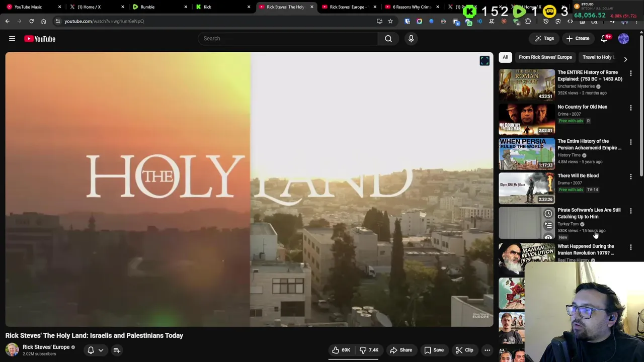Select the All filter chip
Screen dimensions: 644x362
(505, 57)
